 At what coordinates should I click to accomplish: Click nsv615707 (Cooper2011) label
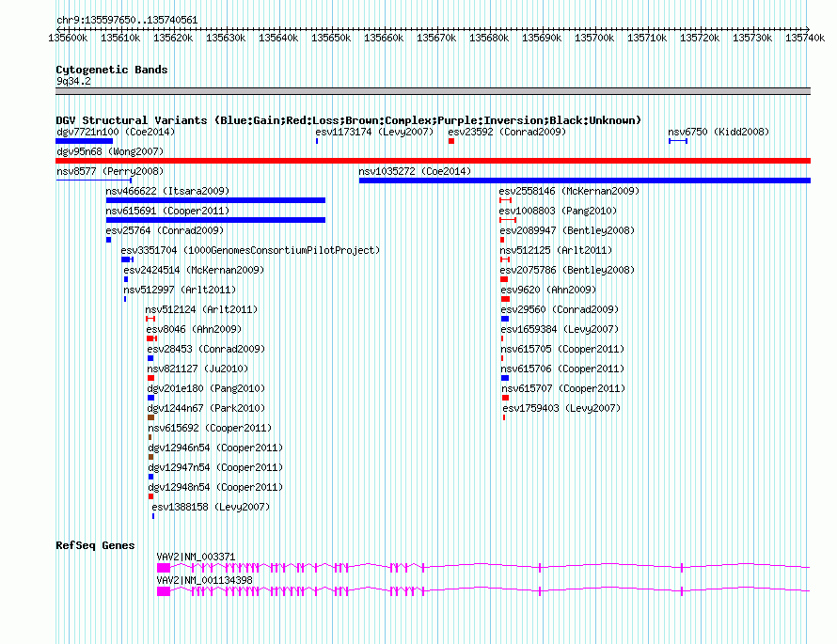(x=563, y=388)
